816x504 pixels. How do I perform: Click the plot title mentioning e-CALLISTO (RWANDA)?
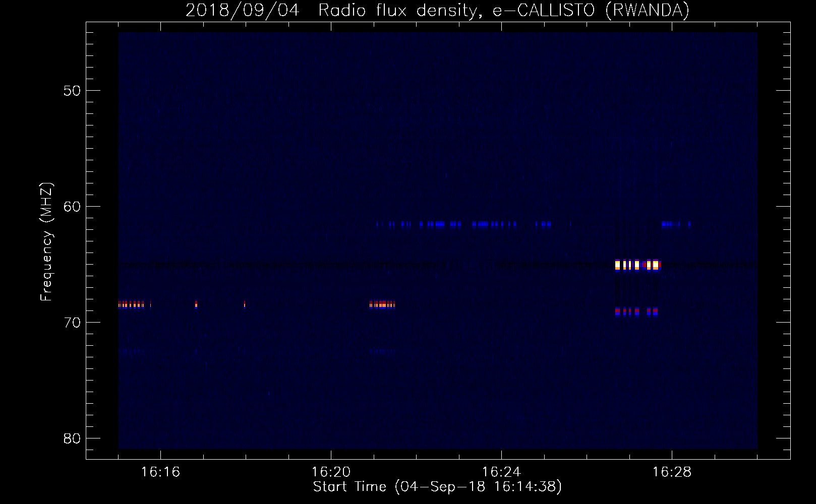tap(437, 10)
